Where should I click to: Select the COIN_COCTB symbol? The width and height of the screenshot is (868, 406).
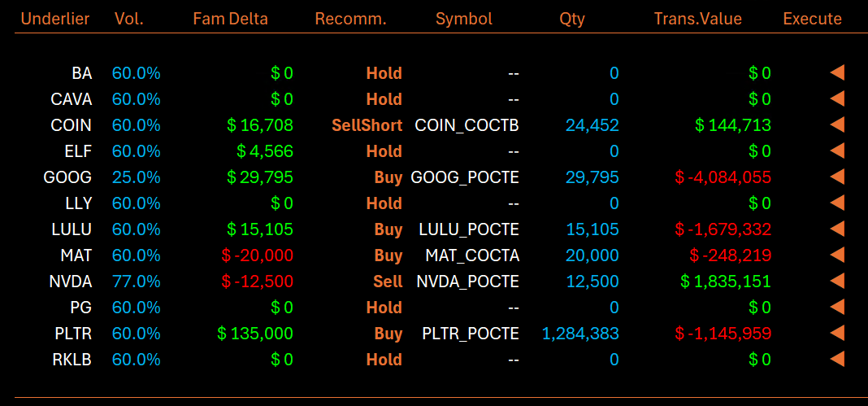[467, 125]
